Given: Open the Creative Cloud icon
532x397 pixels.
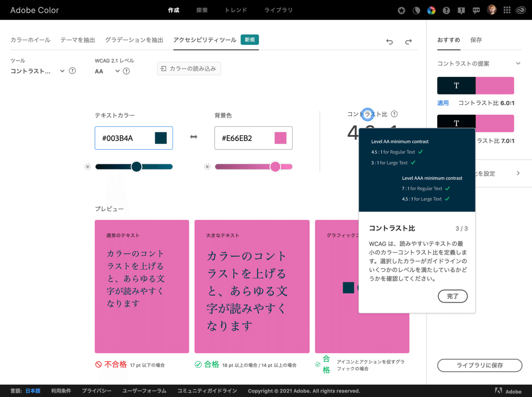Looking at the screenshot, I should click(x=521, y=10).
